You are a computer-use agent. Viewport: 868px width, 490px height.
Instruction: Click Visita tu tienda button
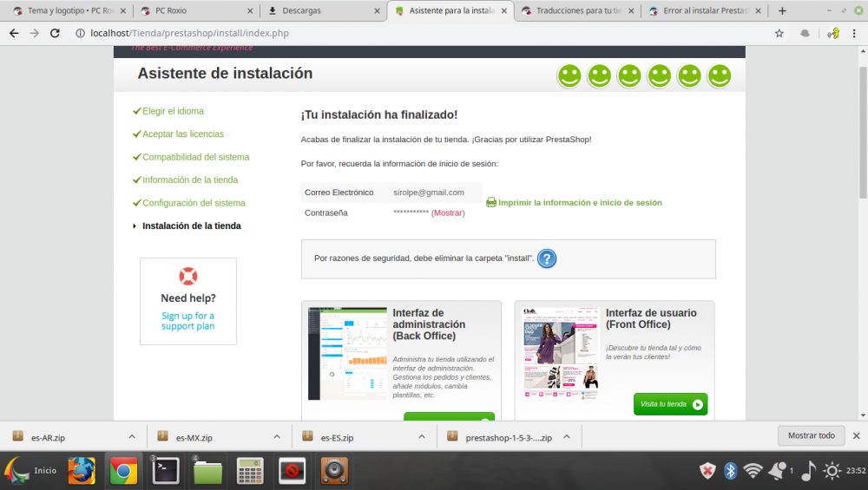pos(670,404)
